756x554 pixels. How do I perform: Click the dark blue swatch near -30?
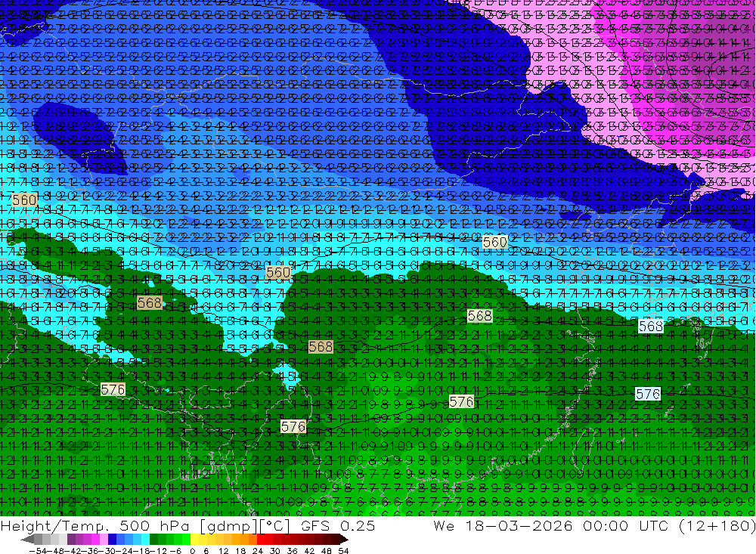pos(112,540)
